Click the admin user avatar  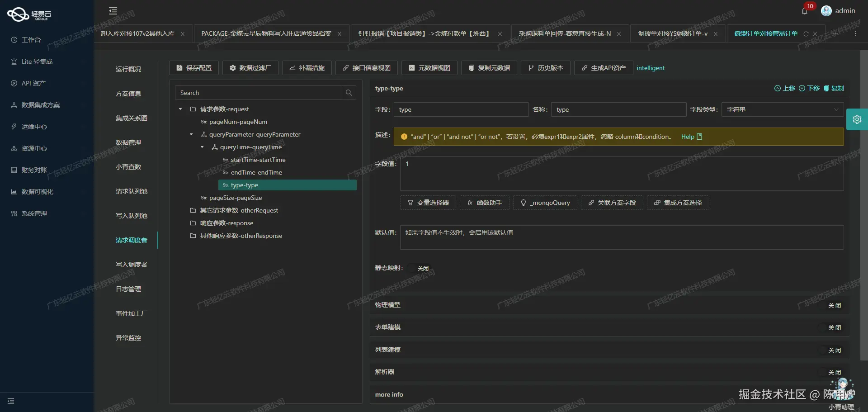(826, 11)
